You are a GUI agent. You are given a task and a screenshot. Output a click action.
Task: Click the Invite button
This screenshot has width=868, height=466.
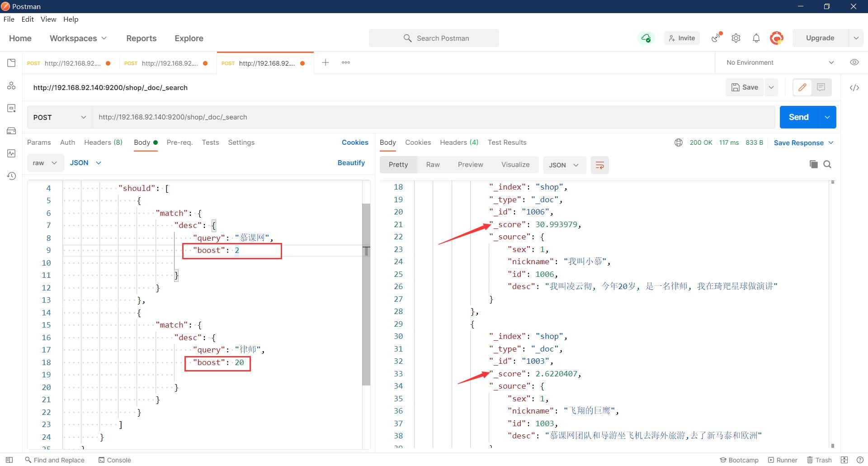point(682,38)
